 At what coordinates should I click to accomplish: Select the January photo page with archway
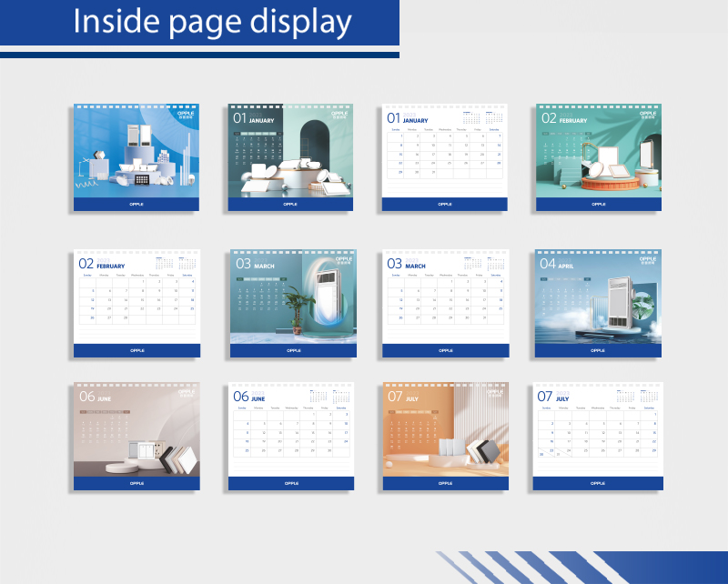coord(290,155)
